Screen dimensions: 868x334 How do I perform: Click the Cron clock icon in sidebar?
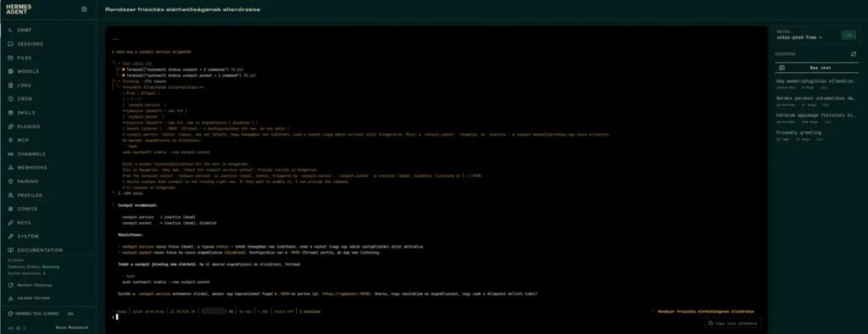(x=10, y=98)
